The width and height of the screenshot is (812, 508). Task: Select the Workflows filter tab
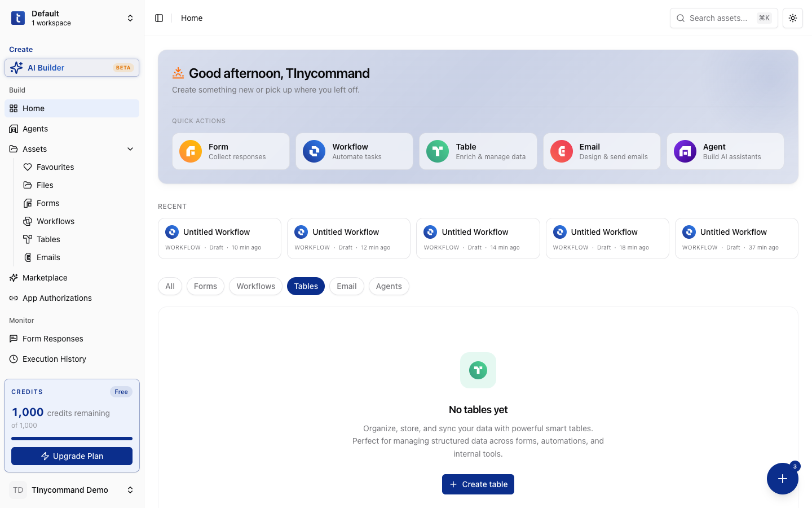pyautogui.click(x=255, y=286)
